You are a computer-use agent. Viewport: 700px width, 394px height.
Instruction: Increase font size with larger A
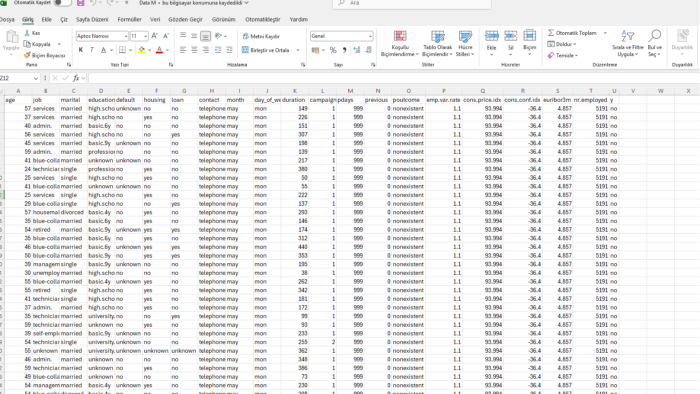154,36
